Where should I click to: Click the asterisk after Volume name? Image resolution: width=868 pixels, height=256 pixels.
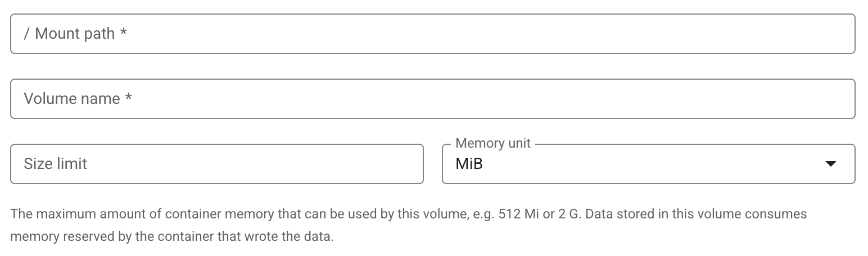click(x=129, y=99)
